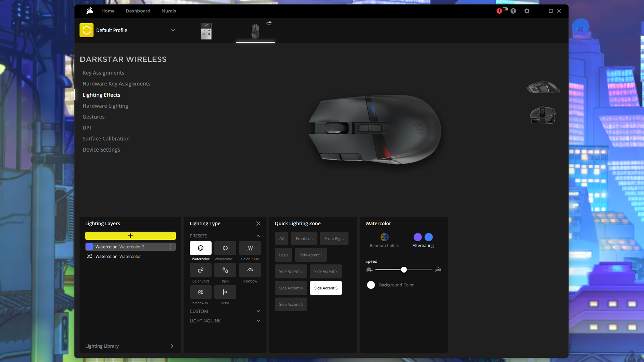Toggle the Side Accent 5 zone
The image size is (644, 362).
[326, 288]
